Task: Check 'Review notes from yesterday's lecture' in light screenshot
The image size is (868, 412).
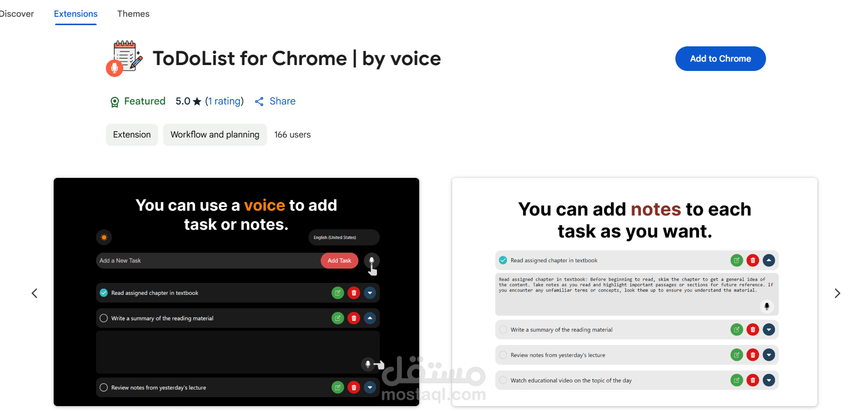Action: pos(503,355)
